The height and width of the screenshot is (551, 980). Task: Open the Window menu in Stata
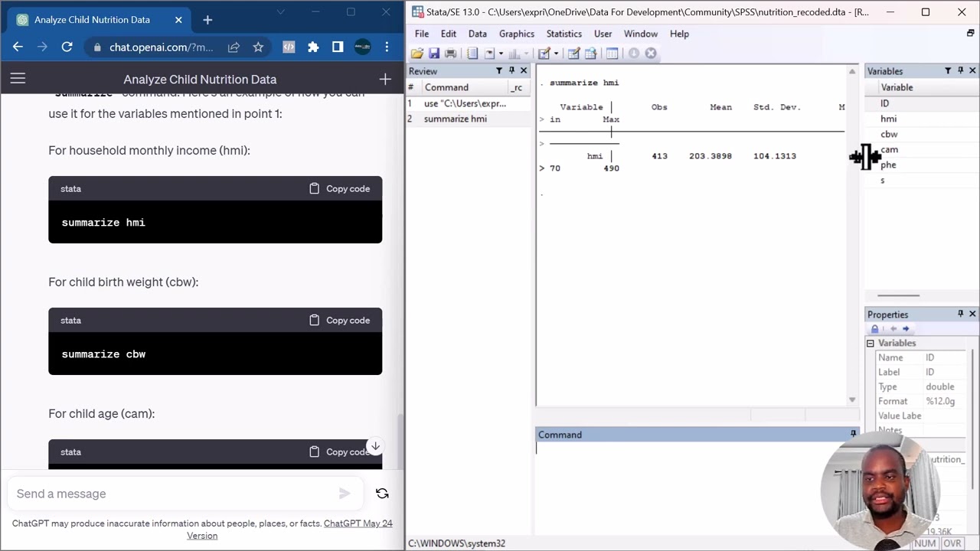(641, 34)
